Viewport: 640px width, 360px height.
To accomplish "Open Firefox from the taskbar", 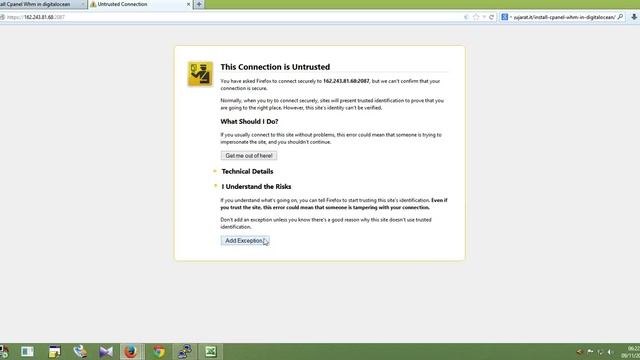I will pos(130,351).
